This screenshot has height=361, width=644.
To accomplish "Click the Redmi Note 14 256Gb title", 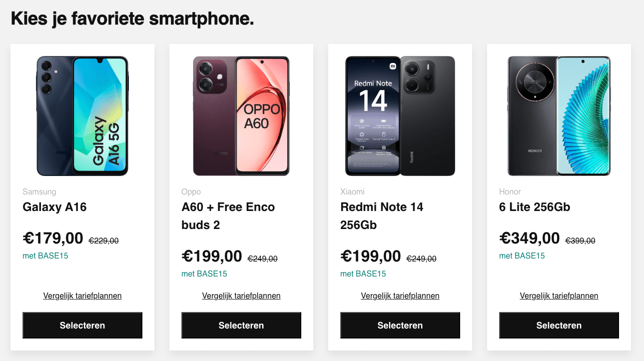I will click(x=382, y=215).
